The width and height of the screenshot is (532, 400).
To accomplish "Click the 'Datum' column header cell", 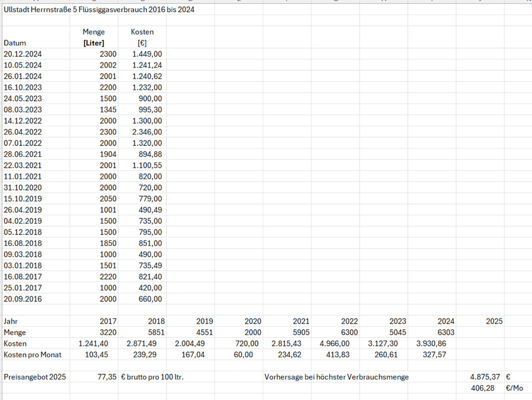I will tap(15, 43).
